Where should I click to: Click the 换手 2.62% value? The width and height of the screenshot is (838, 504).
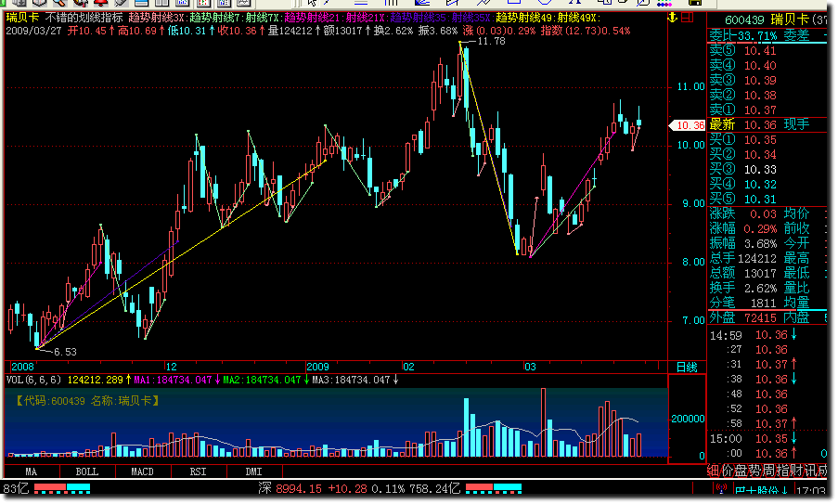[759, 289]
